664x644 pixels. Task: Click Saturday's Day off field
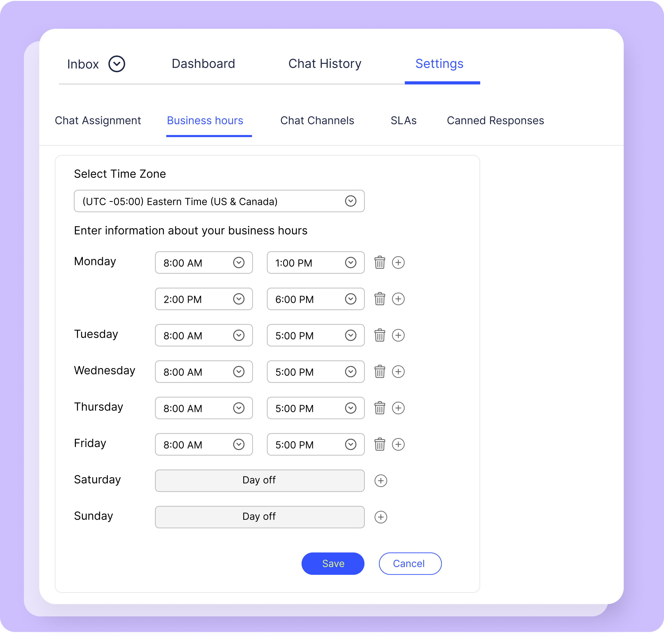click(259, 480)
